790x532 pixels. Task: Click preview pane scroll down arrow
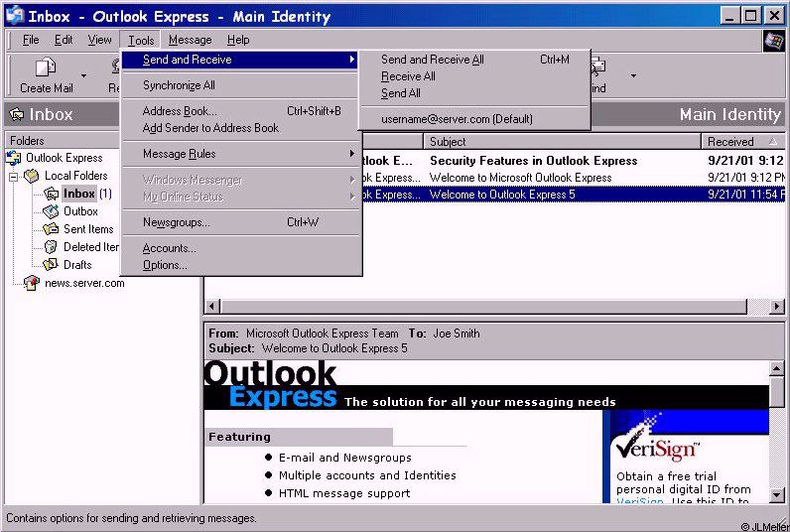click(x=777, y=495)
